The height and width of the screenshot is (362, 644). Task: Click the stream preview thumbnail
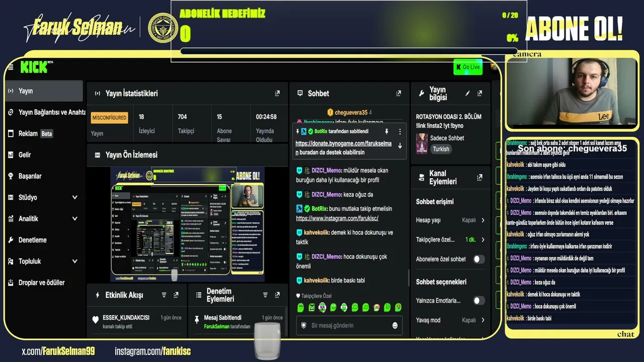187,224
